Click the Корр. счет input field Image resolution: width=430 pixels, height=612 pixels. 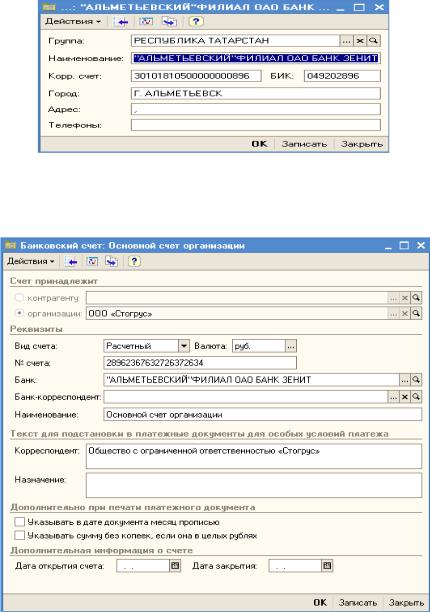[196, 76]
